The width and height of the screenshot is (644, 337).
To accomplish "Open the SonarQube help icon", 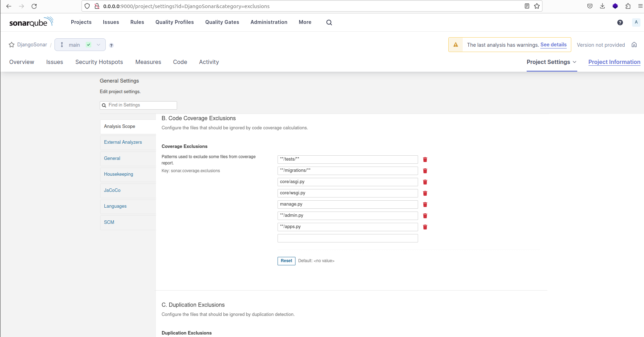I will click(620, 22).
